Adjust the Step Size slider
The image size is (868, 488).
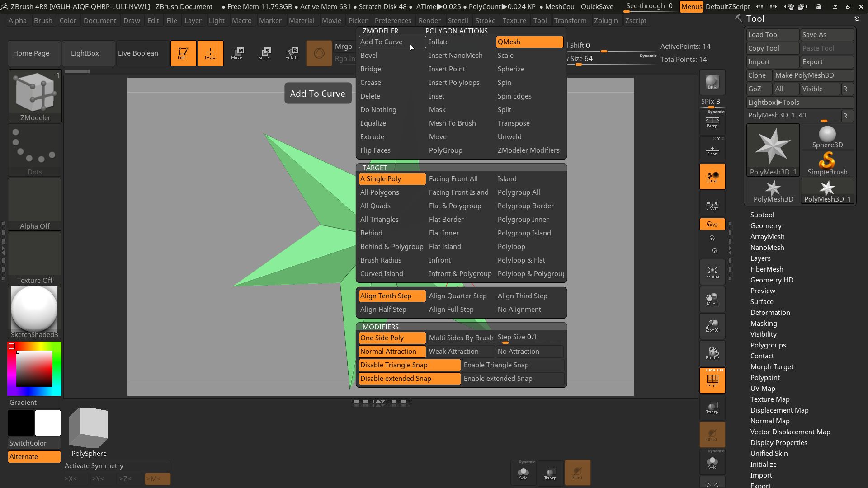[530, 338]
